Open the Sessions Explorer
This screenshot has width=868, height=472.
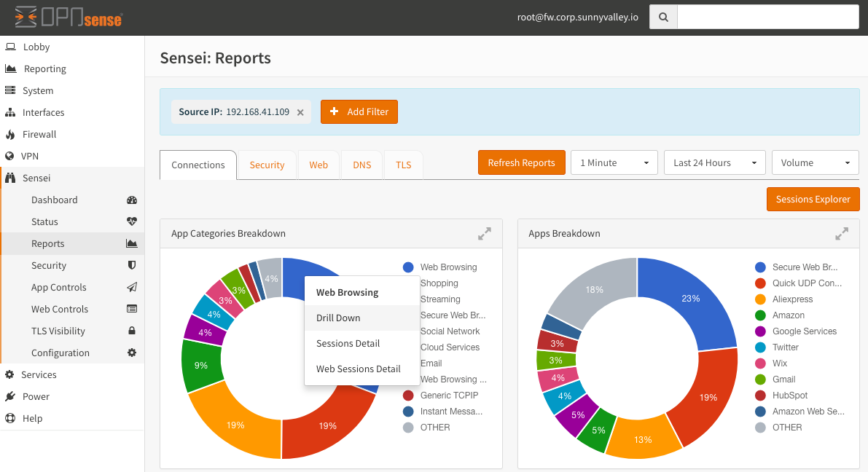pyautogui.click(x=813, y=199)
